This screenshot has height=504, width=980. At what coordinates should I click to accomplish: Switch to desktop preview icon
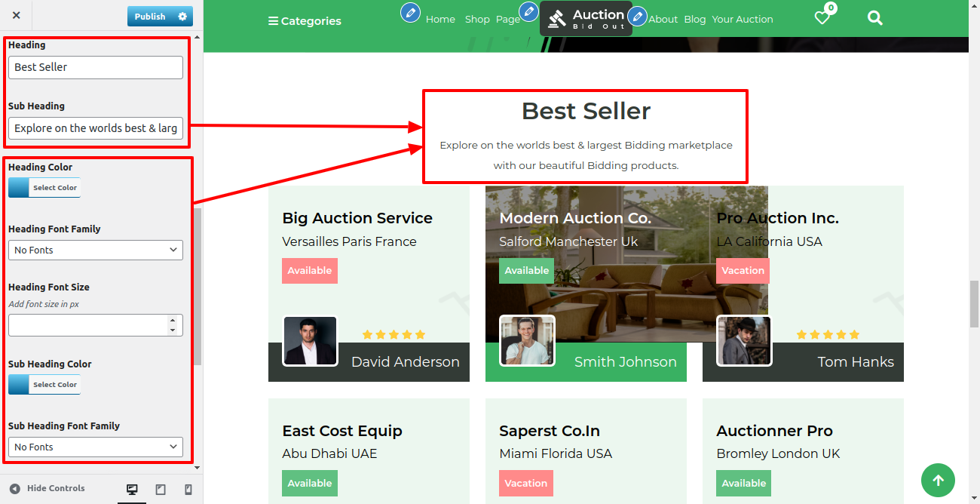(132, 490)
